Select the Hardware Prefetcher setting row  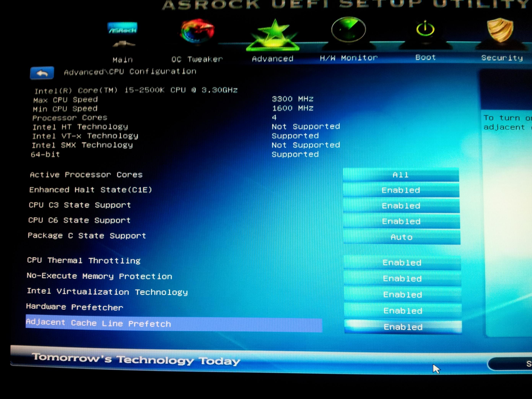click(75, 307)
